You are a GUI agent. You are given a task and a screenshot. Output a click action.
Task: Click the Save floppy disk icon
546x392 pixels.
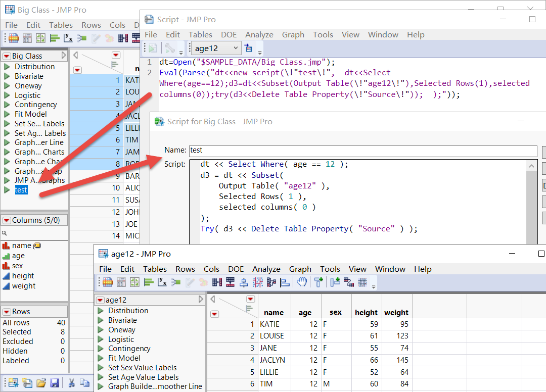[55, 382]
